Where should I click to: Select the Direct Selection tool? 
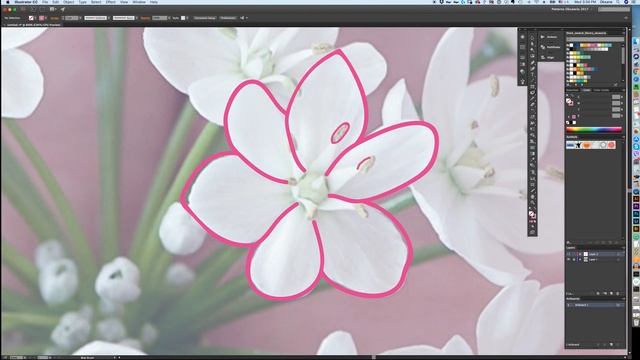(532, 44)
